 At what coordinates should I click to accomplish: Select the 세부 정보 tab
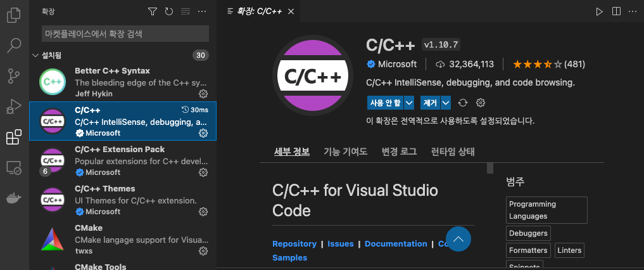[x=292, y=151]
